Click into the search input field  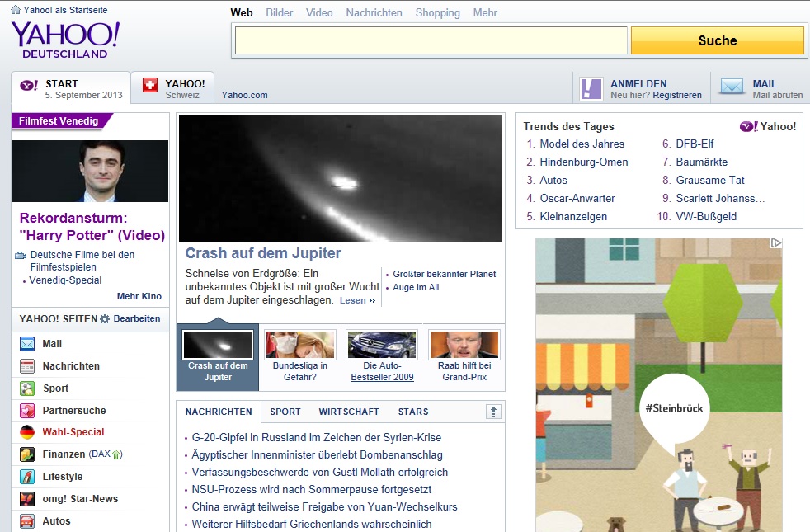click(x=431, y=40)
